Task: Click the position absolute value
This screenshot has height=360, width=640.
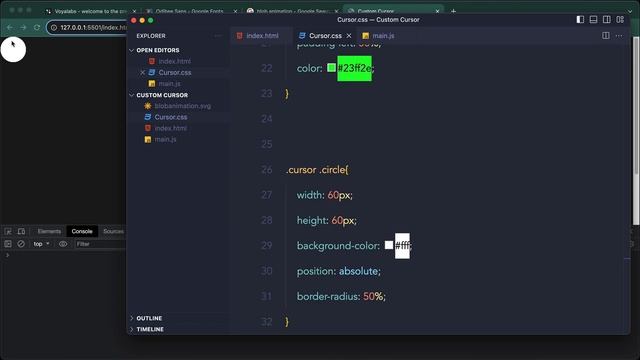Action: point(359,271)
